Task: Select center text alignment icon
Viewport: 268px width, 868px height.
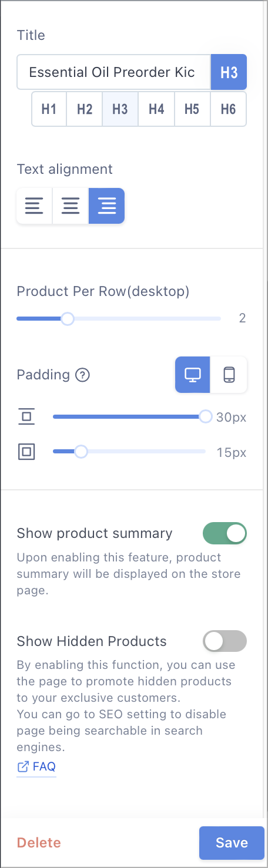Action: point(71,206)
